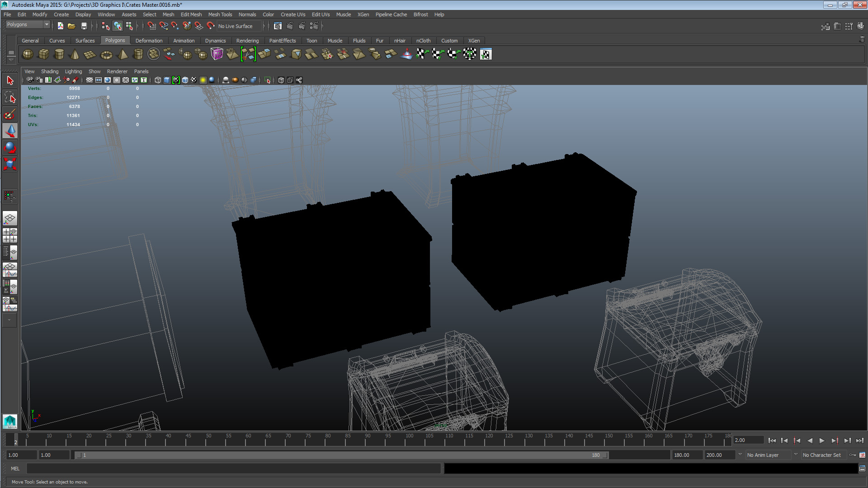
Task: Click the Scale tool in toolbox
Action: pyautogui.click(x=10, y=164)
